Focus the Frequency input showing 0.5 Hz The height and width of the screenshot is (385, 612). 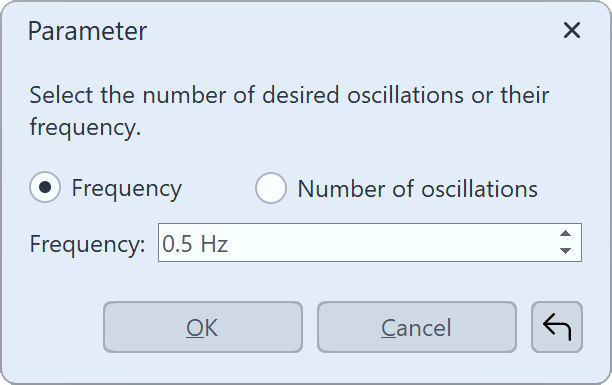[370, 242]
